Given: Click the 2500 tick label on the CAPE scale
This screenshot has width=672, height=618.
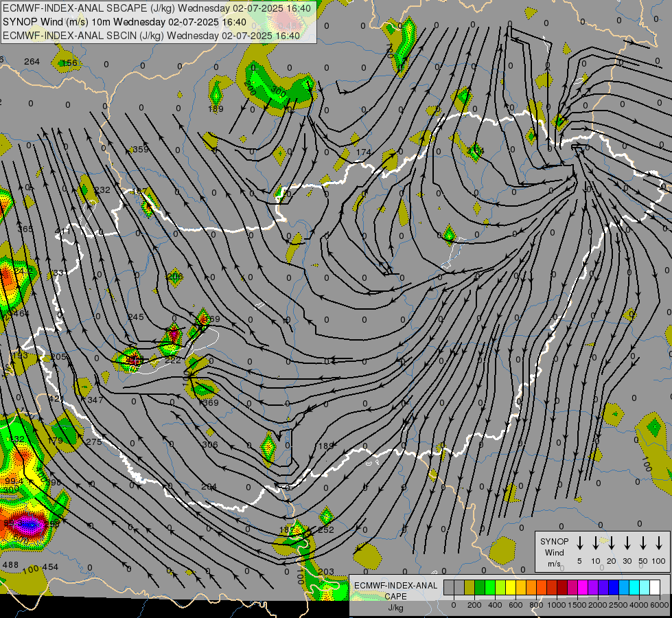Looking at the screenshot, I should coord(618,605).
